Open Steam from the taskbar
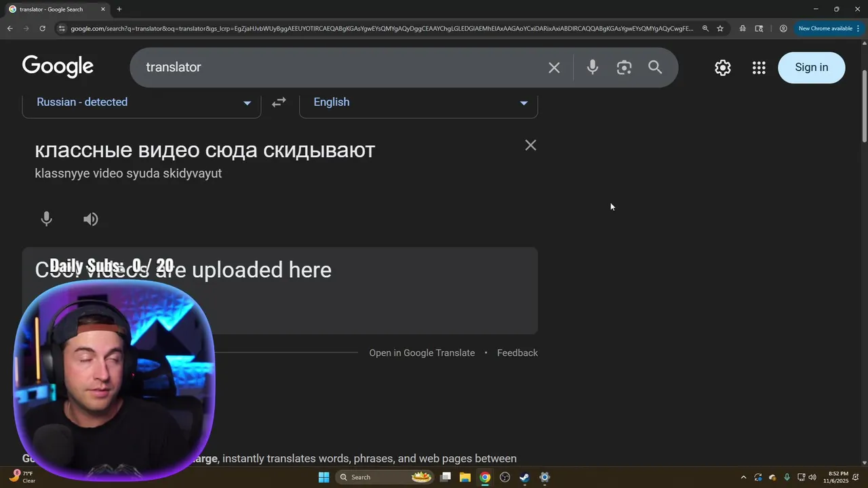This screenshot has height=488, width=868. tap(524, 477)
